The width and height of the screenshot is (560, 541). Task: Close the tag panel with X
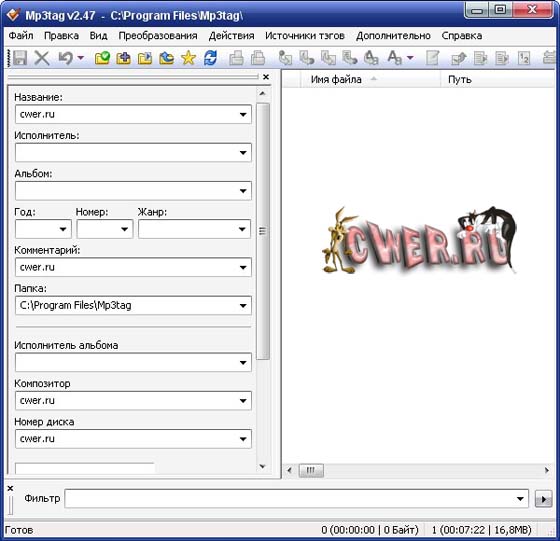click(x=266, y=77)
